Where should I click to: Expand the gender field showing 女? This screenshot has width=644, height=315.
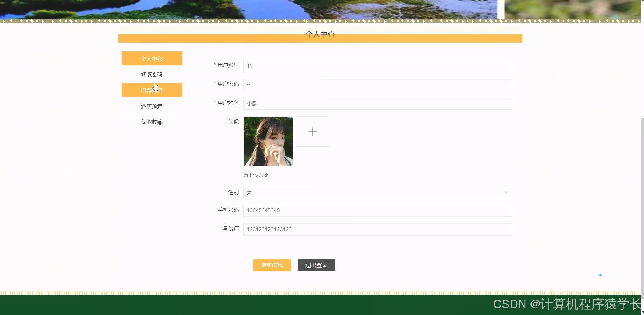point(377,192)
